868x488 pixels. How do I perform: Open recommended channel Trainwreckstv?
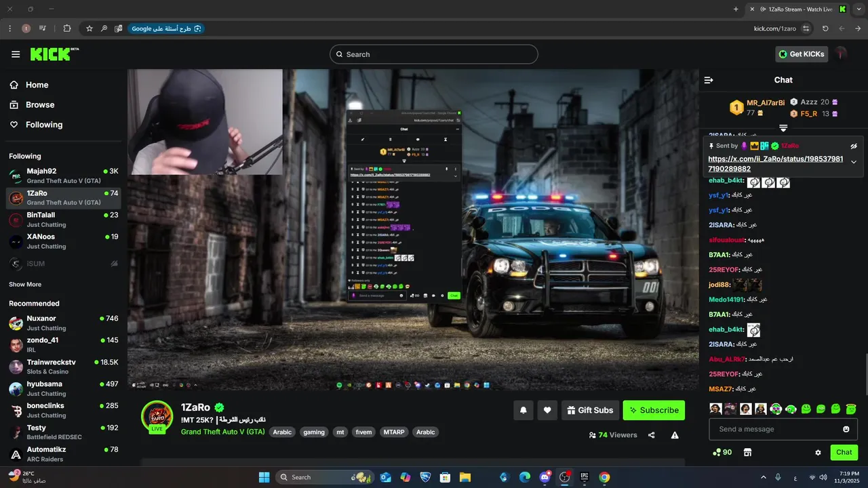pyautogui.click(x=64, y=367)
